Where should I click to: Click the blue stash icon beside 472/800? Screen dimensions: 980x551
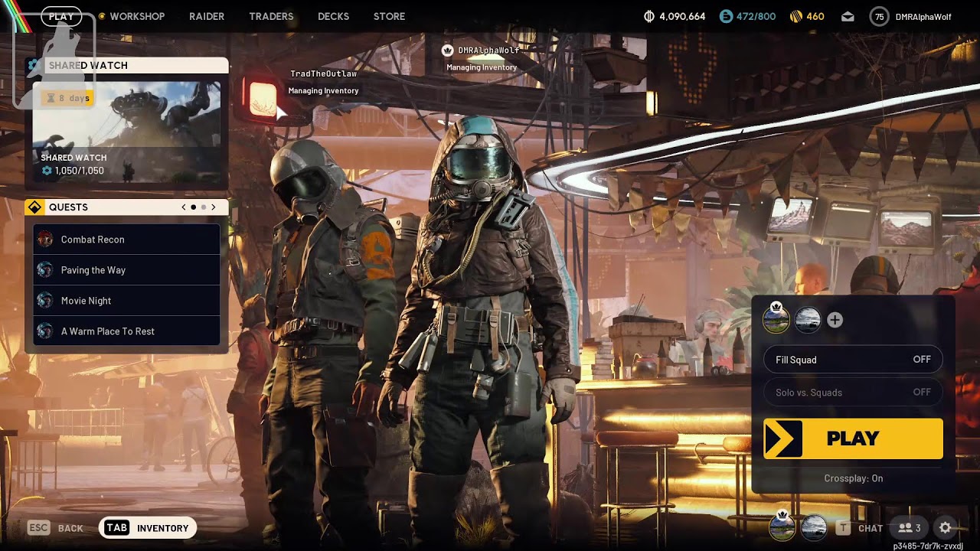(x=726, y=16)
